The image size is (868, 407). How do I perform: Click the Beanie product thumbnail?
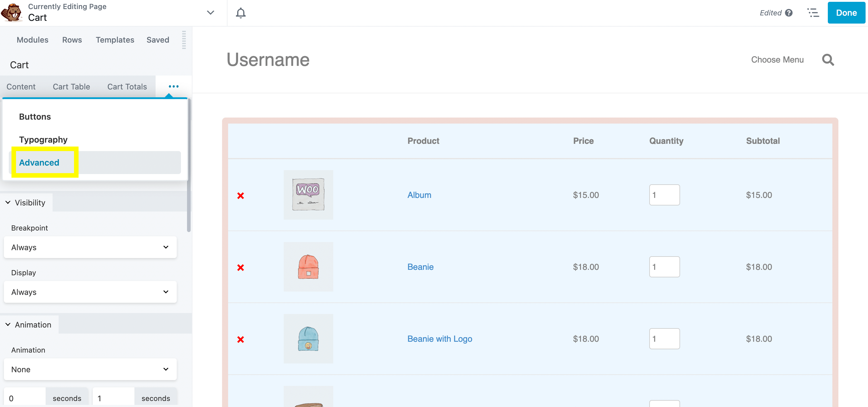[308, 267]
